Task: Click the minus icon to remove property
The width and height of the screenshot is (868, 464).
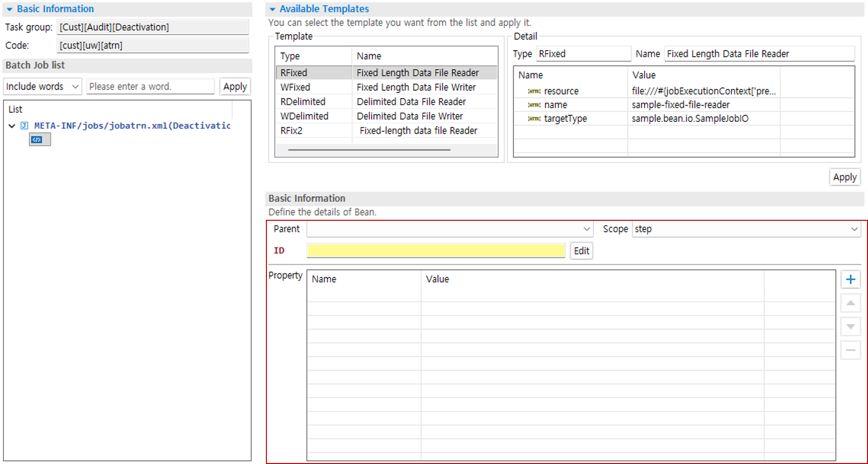Action: (x=850, y=350)
